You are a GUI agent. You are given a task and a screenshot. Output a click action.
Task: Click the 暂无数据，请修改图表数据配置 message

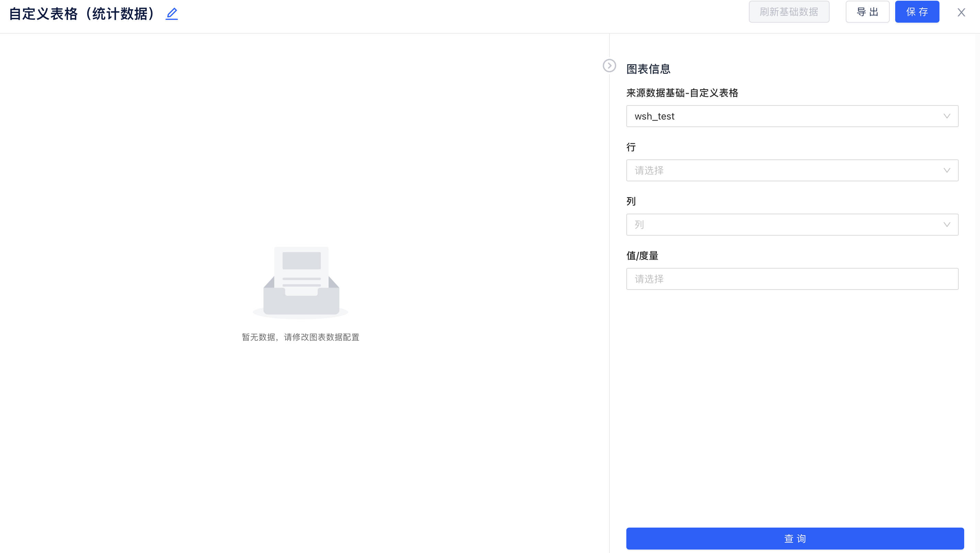(x=300, y=337)
